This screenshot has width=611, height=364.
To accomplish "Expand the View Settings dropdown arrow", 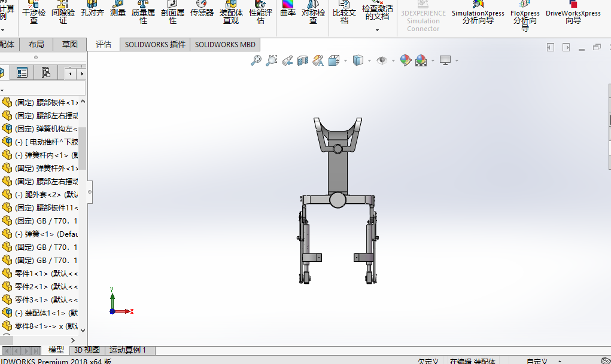I will click(x=457, y=61).
